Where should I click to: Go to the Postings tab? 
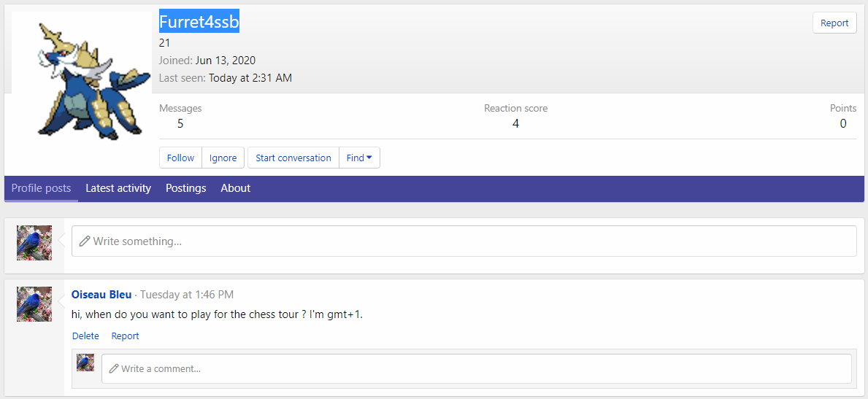click(x=185, y=188)
